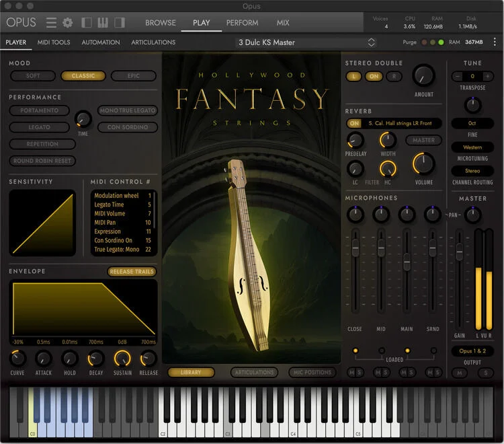Move the Close microphone fader
504x444 pixels.
pyautogui.click(x=355, y=248)
